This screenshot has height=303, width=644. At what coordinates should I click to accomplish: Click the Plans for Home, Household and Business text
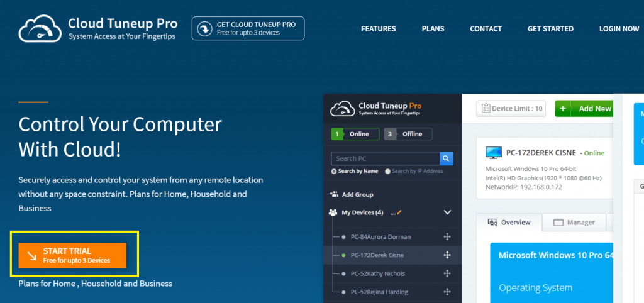point(96,284)
